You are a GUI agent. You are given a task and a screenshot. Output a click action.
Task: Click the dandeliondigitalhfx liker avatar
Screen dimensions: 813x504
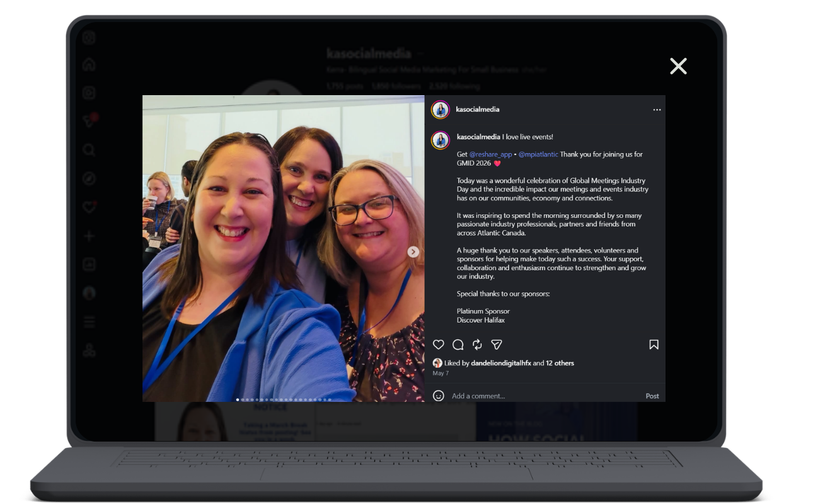[x=437, y=363]
